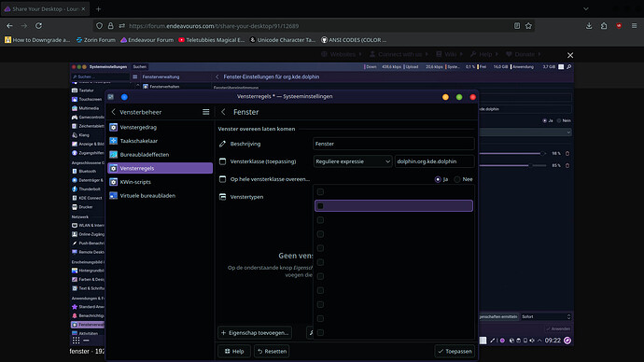Open dropdown below Ja/Nein in background window
This screenshot has height=362, width=644.
(525, 132)
